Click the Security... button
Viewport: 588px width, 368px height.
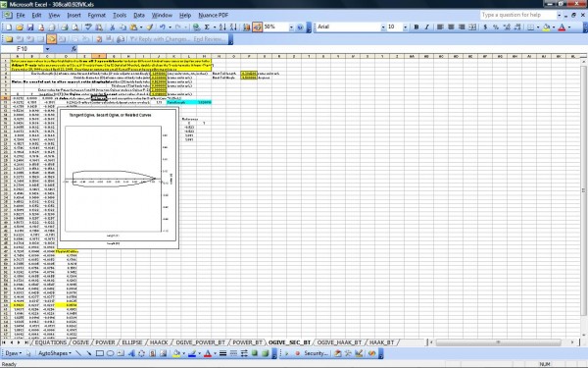[x=316, y=353]
